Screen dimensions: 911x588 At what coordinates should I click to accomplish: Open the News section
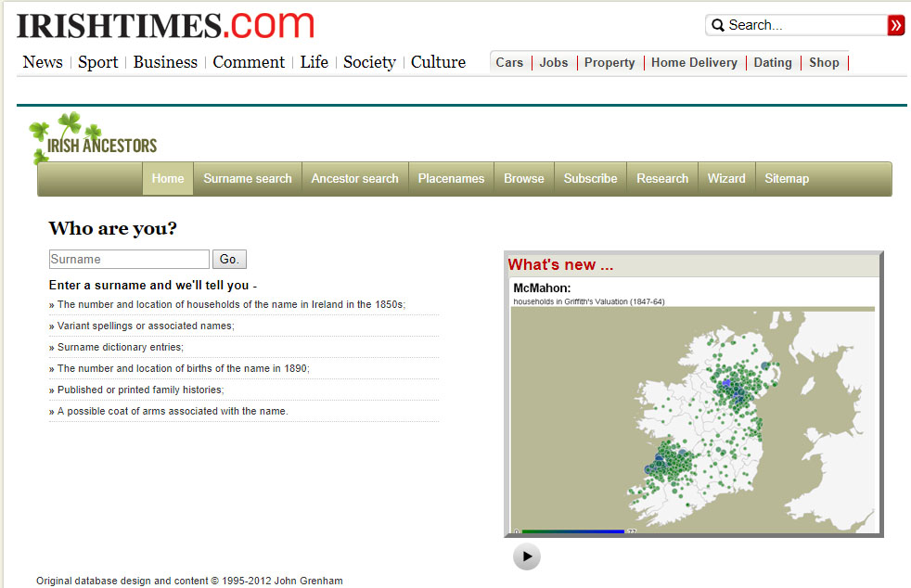pos(43,62)
